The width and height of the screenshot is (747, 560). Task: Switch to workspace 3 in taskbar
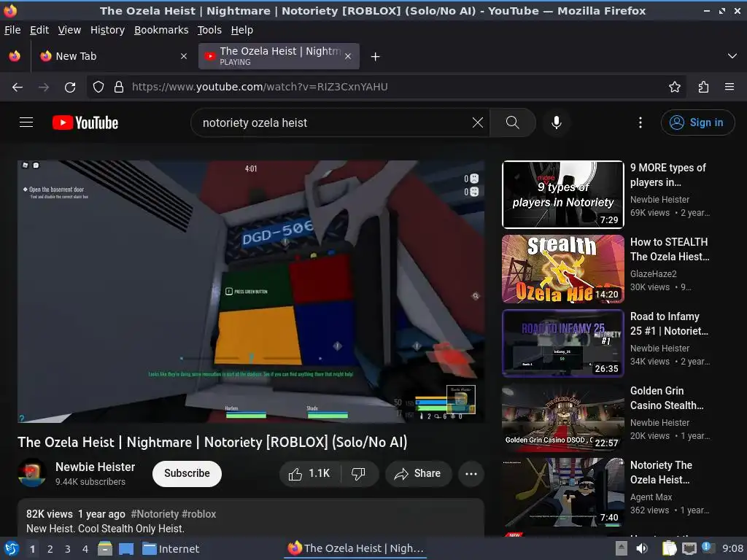point(68,549)
